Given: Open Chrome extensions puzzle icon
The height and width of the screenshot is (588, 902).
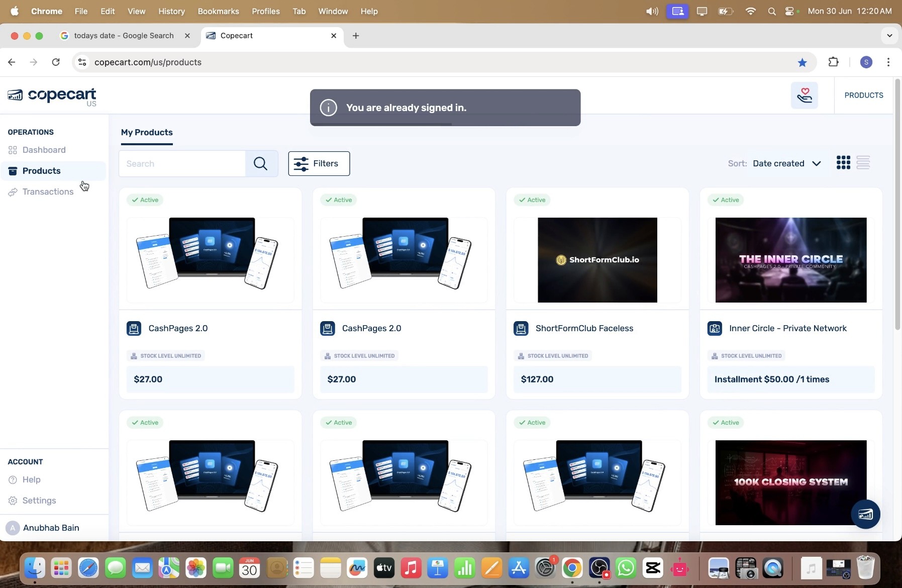Looking at the screenshot, I should (x=834, y=62).
